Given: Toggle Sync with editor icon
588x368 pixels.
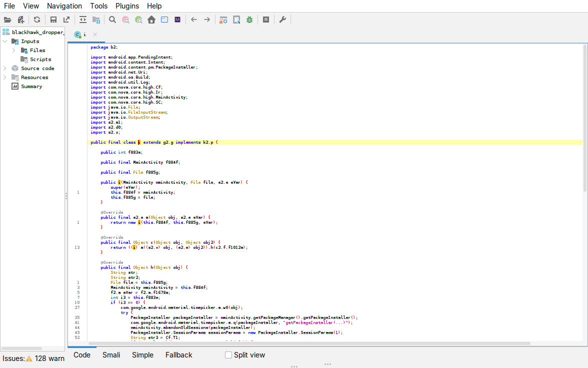Looking at the screenshot, I should tap(83, 20).
